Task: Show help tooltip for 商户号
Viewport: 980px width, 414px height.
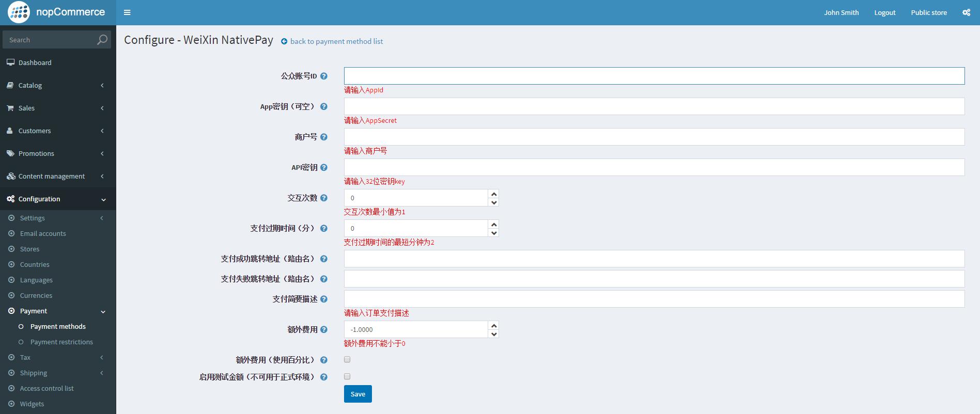Action: tap(324, 137)
